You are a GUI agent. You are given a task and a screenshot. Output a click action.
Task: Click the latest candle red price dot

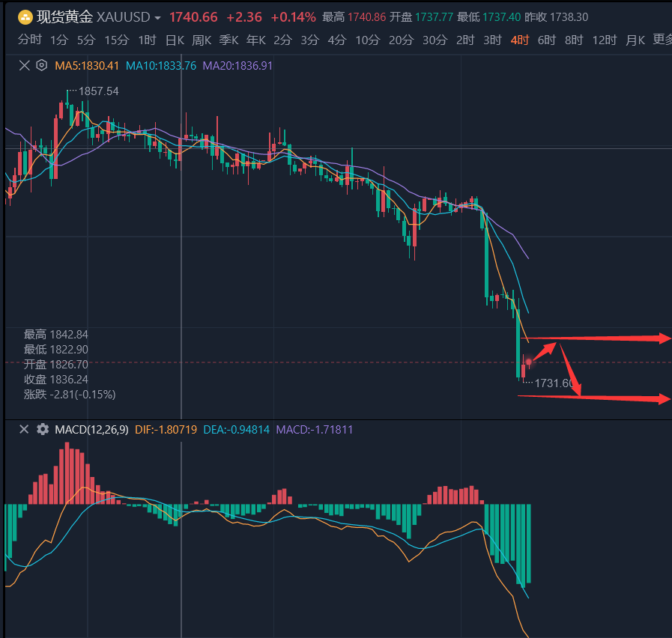tap(529, 362)
